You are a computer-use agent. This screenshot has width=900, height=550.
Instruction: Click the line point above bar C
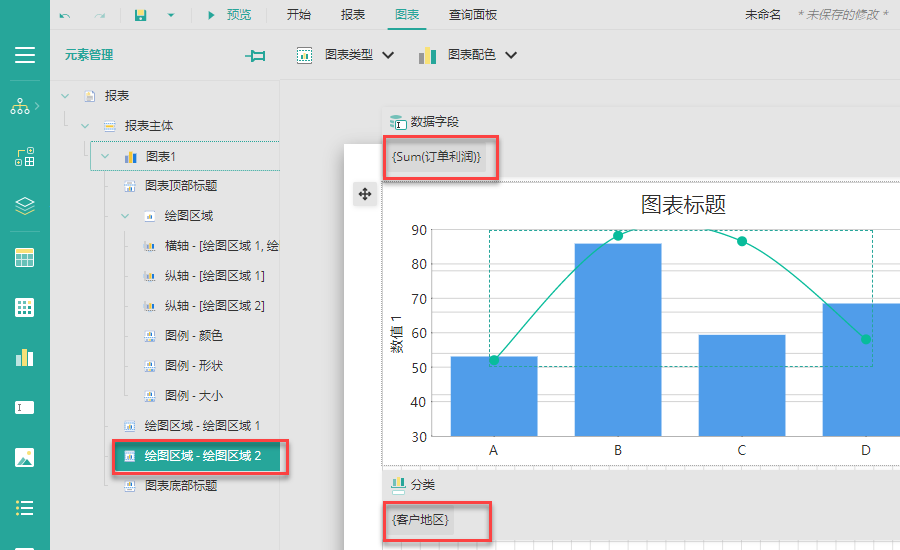(x=742, y=241)
